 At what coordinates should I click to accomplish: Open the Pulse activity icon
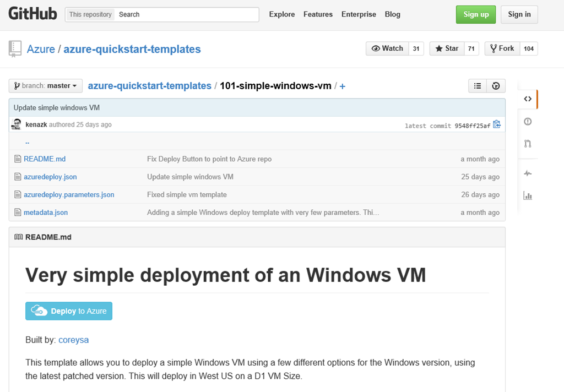(x=528, y=173)
